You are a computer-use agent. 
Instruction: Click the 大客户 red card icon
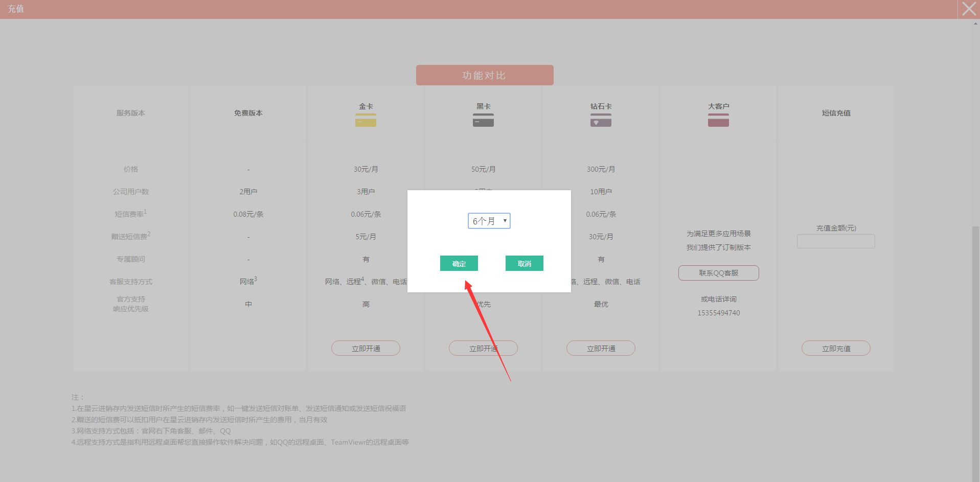718,121
